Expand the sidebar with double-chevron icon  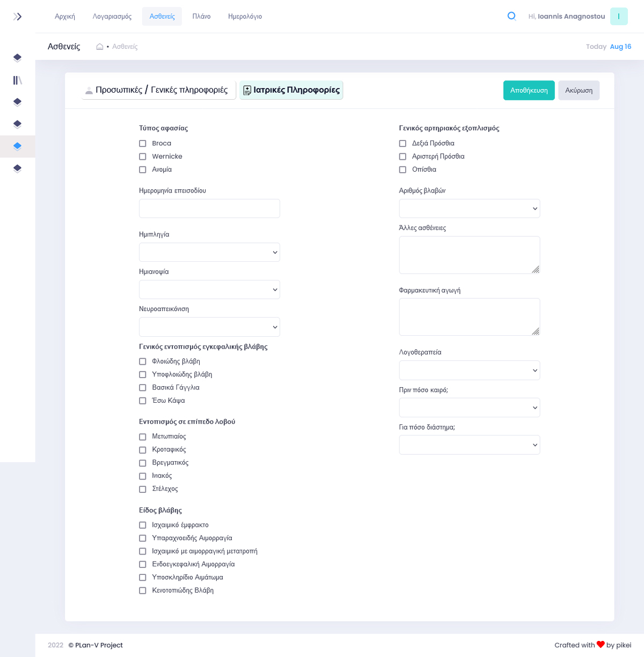pyautogui.click(x=18, y=17)
